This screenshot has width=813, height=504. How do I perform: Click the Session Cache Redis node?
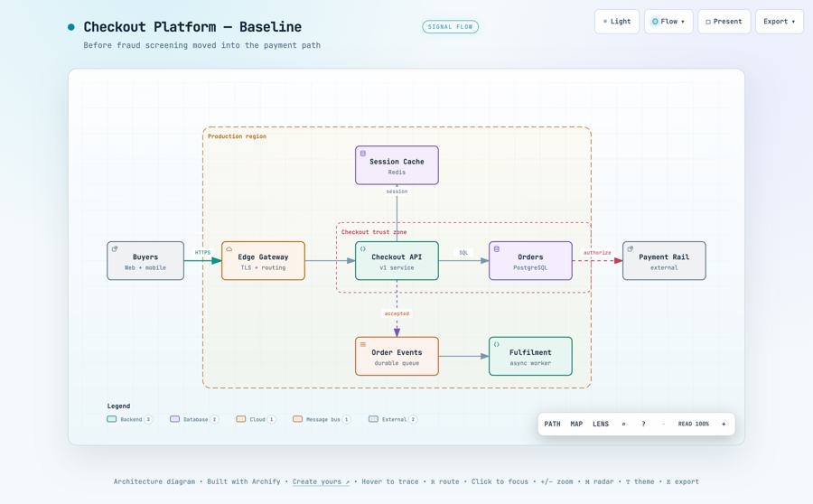click(397, 165)
